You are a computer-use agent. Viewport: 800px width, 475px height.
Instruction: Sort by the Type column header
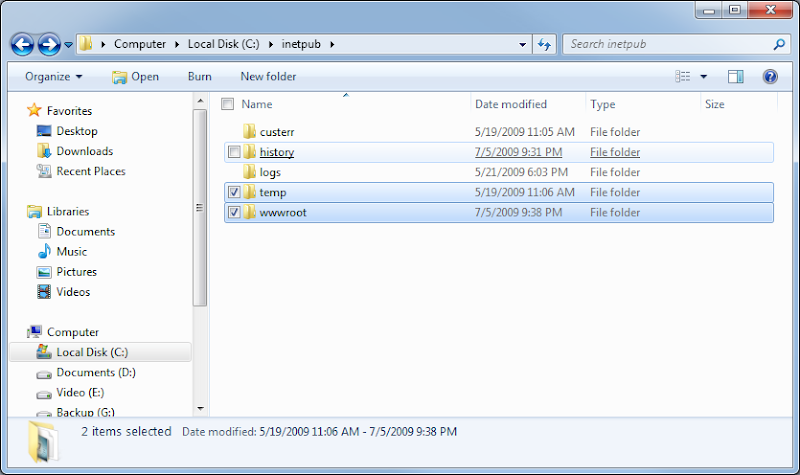point(603,104)
